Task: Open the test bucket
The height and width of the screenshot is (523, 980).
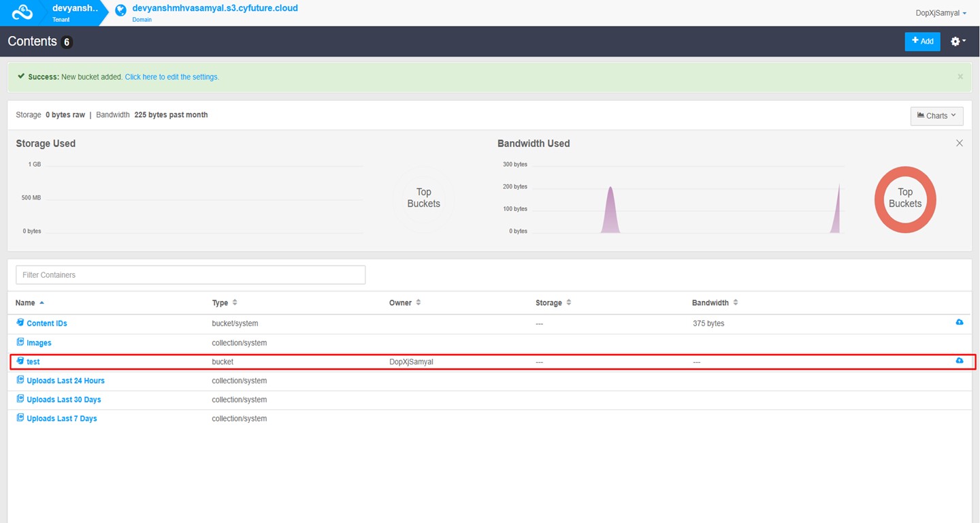Action: point(33,362)
